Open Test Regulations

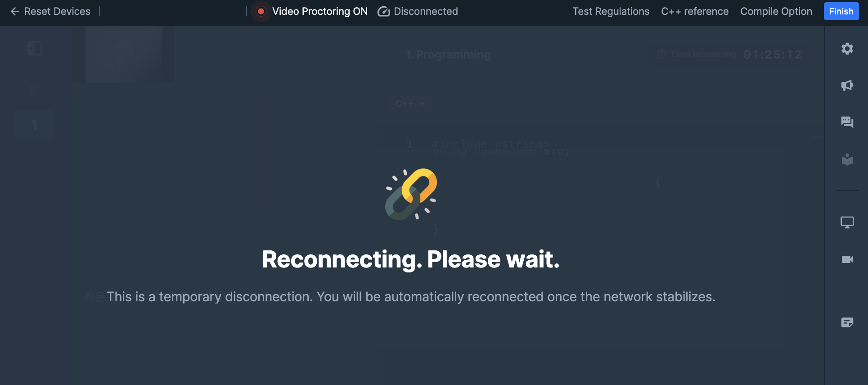pos(611,11)
